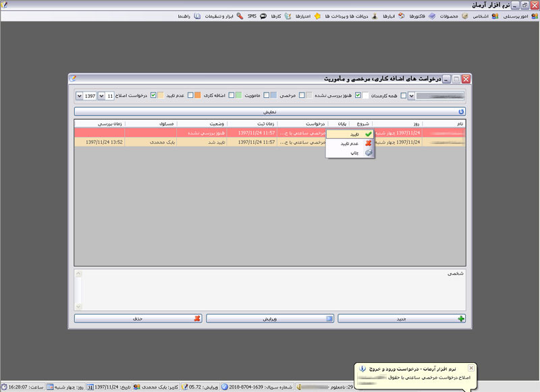Open the month 11 dropdown
This screenshot has width=540, height=392.
click(x=101, y=96)
